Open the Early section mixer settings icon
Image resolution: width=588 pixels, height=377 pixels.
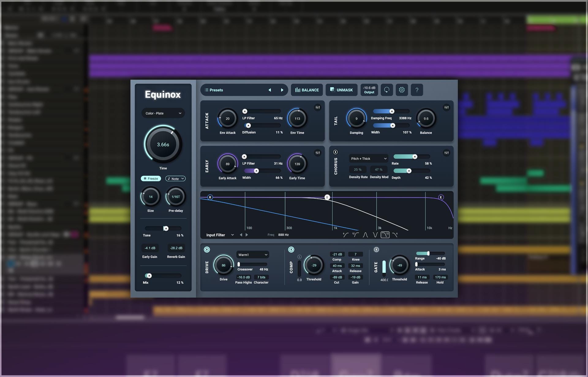(318, 153)
